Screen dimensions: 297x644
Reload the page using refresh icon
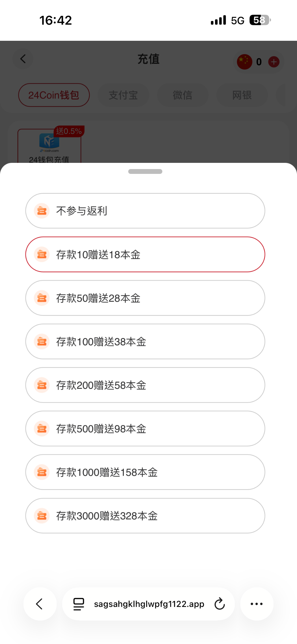220,604
